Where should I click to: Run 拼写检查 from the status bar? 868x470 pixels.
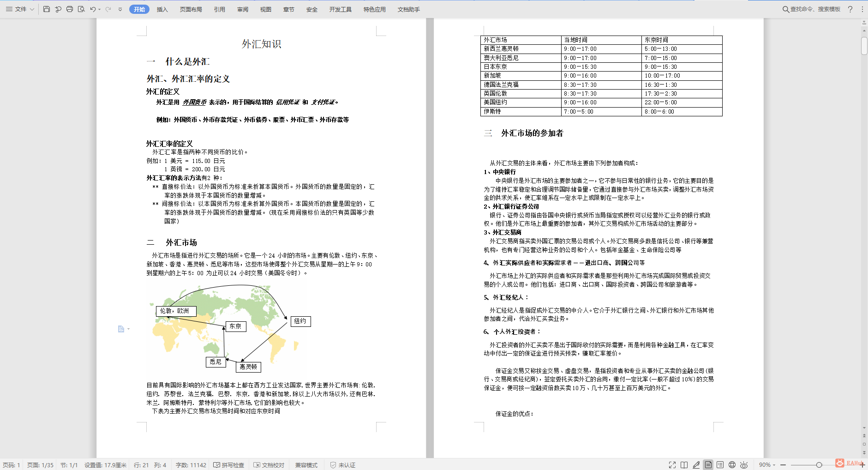tap(229, 465)
